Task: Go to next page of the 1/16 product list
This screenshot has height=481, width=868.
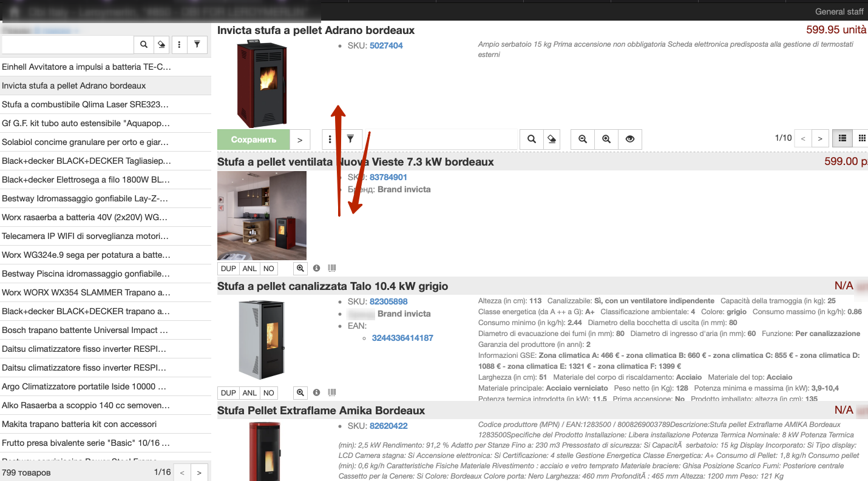Action: 199,473
